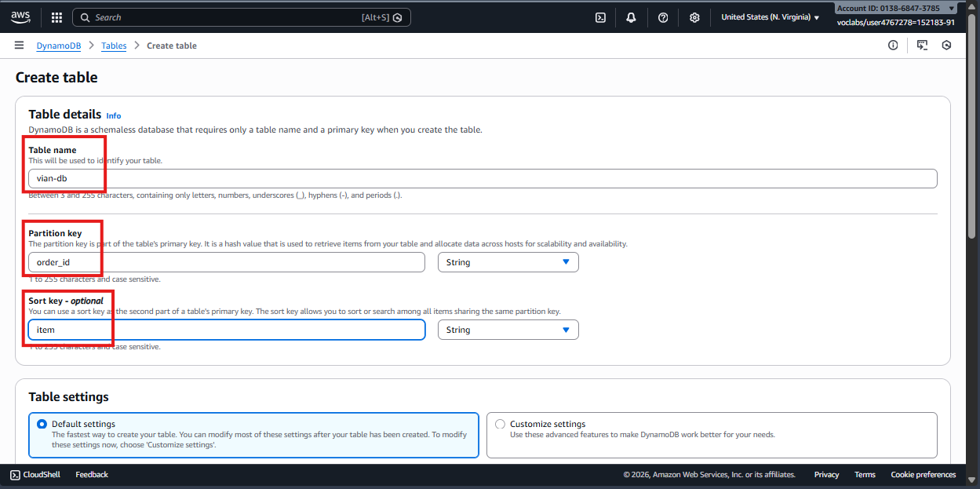
Task: Select the Default settings radio button
Action: (42, 424)
